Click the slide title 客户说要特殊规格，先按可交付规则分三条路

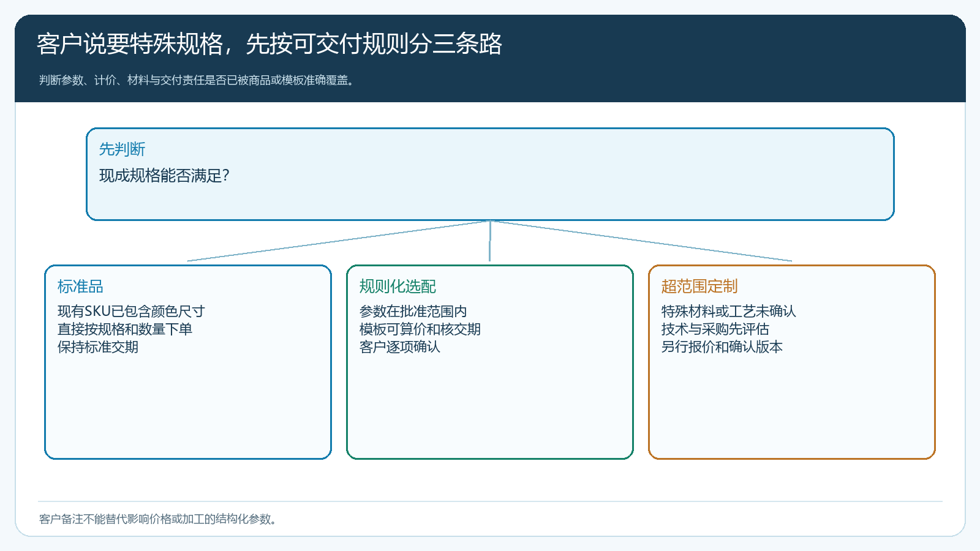pos(269,44)
